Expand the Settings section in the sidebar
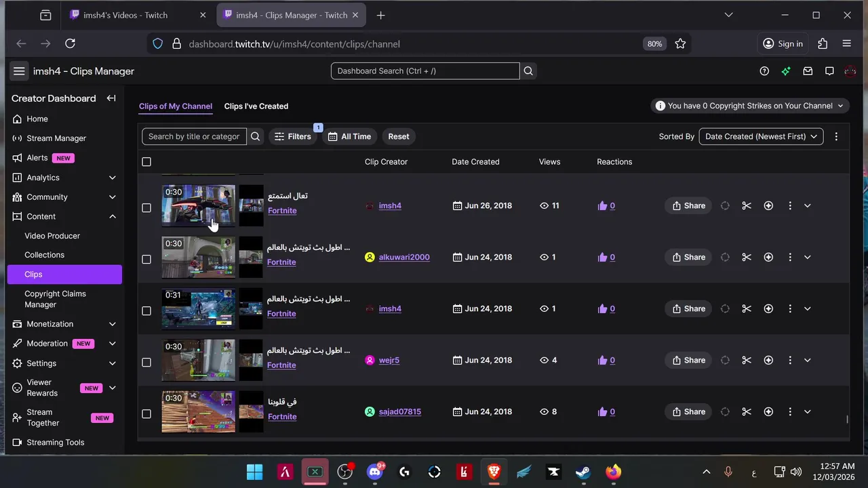The height and width of the screenshot is (488, 868). [x=113, y=363]
